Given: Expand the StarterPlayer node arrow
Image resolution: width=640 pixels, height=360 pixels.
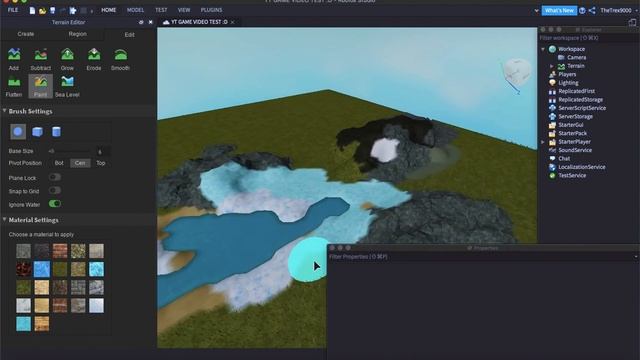Looking at the screenshot, I should (543, 142).
